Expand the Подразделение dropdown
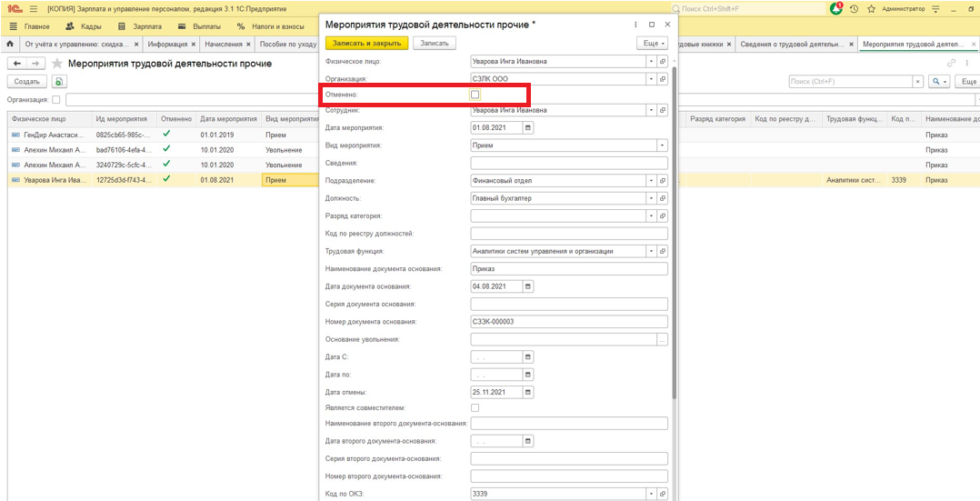The width and height of the screenshot is (980, 501). [x=651, y=180]
